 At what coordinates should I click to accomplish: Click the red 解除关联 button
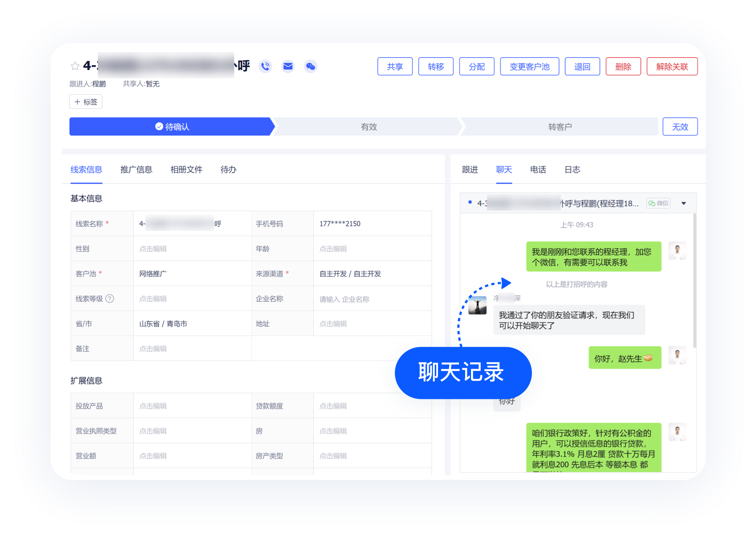coord(672,67)
